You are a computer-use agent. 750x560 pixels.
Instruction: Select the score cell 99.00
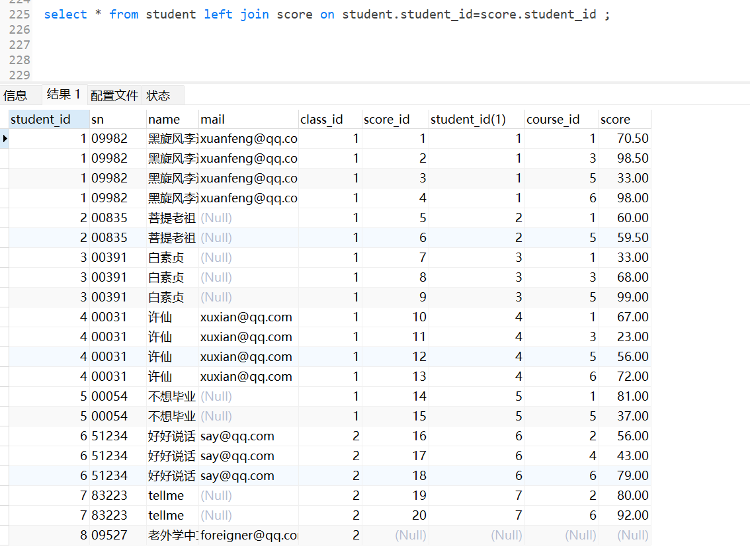pyautogui.click(x=625, y=297)
